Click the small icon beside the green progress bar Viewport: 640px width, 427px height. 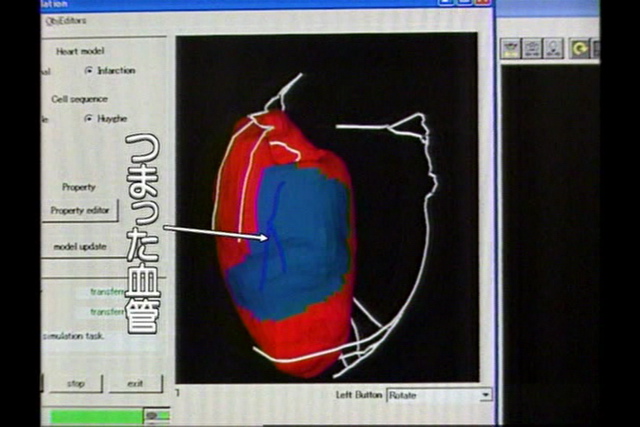point(152,415)
